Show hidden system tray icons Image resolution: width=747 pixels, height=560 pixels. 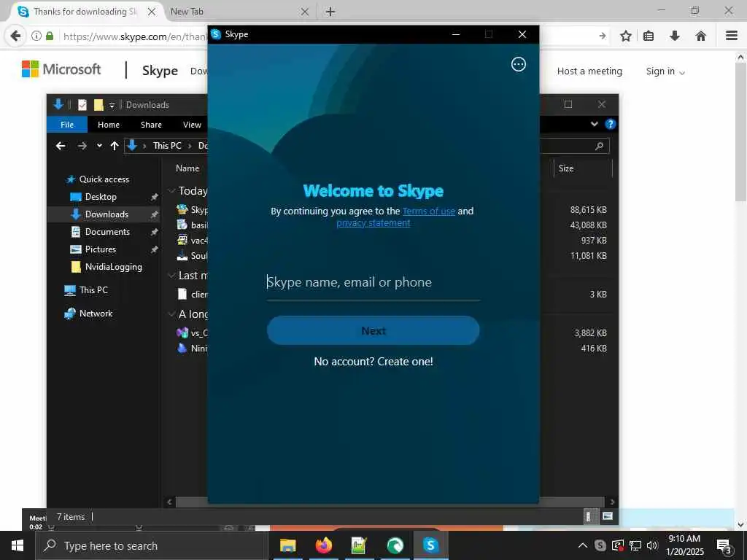click(x=582, y=545)
